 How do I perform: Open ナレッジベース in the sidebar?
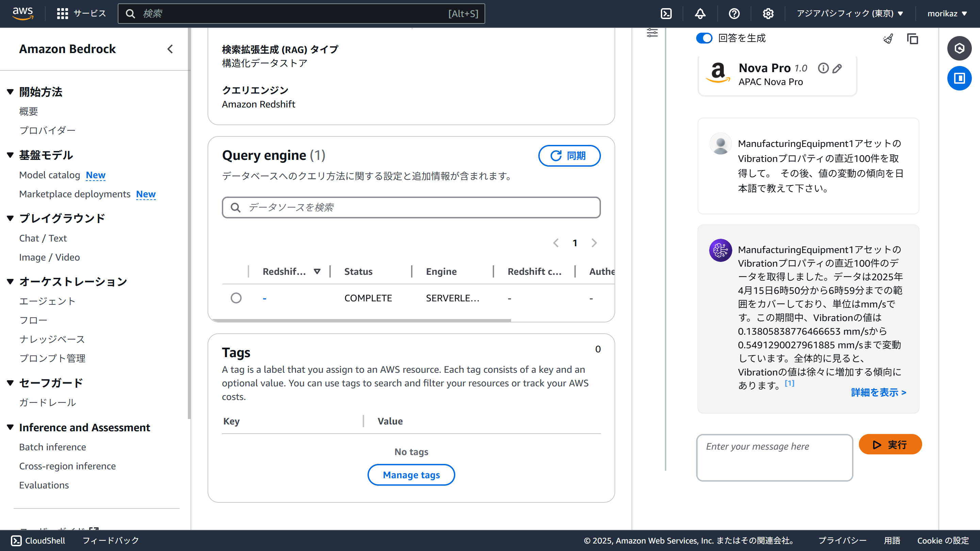click(52, 339)
